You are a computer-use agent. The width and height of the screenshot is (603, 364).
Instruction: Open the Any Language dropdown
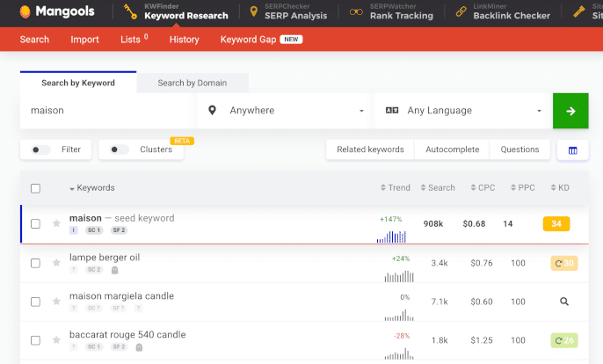(463, 111)
